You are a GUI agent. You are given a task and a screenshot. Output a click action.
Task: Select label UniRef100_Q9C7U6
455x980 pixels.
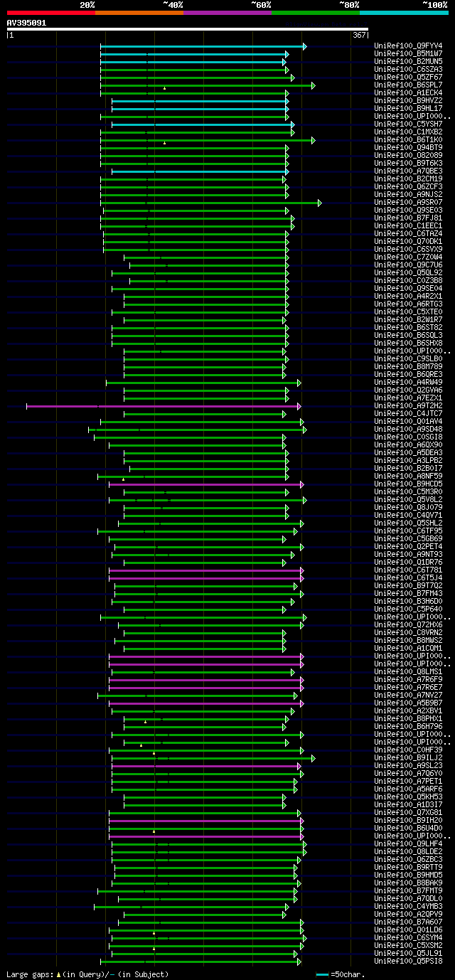408,265
